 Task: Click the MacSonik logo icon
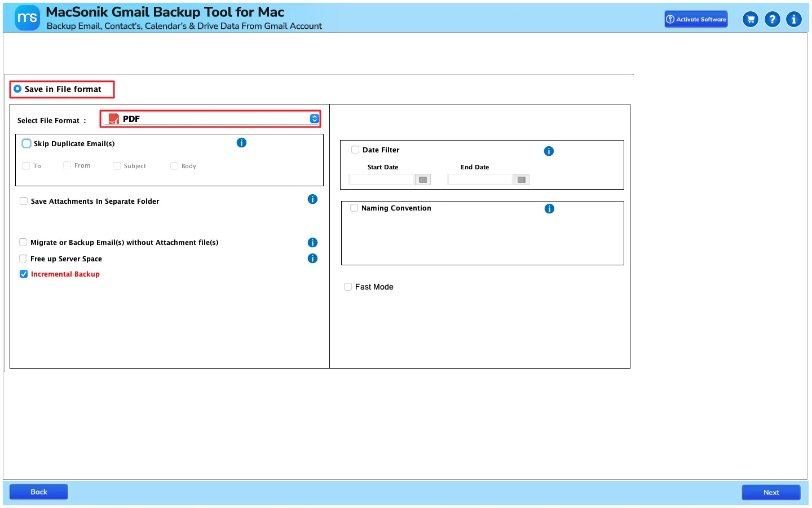[27, 18]
